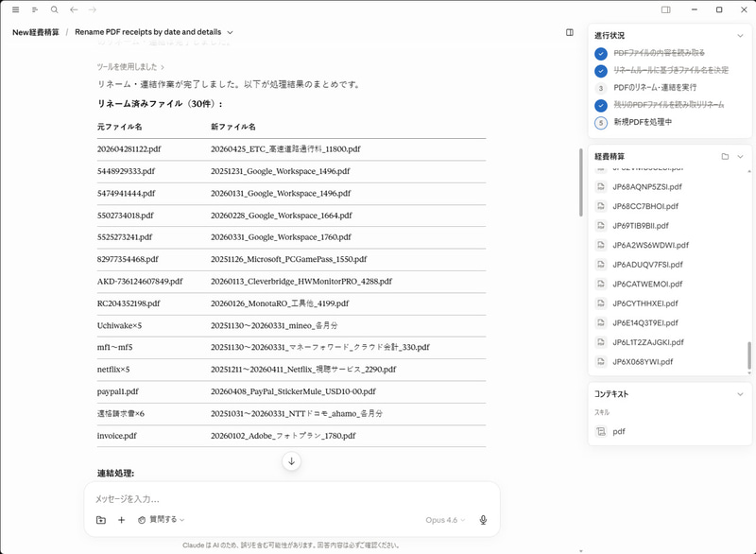The width and height of the screenshot is (756, 554).
Task: Click step 3 circle PDFのリネーム・連結を実行
Action: pyautogui.click(x=601, y=88)
